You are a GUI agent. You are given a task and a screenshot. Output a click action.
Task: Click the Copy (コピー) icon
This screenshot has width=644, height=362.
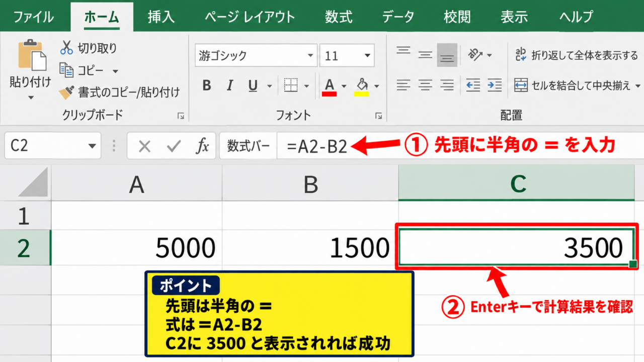click(66, 70)
